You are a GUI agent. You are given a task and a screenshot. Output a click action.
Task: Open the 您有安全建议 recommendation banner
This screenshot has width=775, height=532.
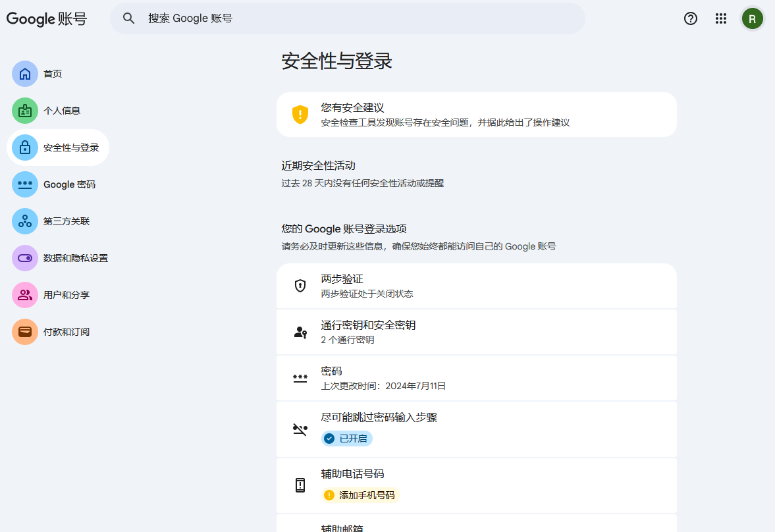[x=477, y=115]
